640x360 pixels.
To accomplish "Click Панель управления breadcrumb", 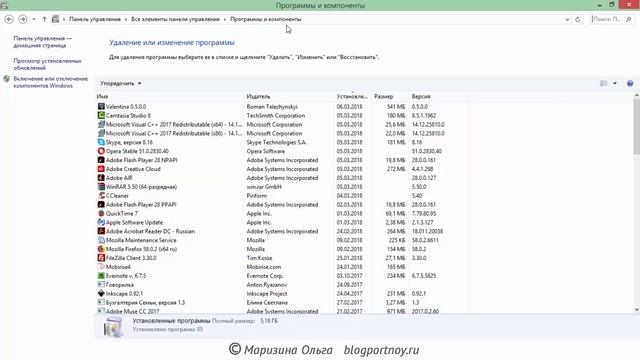I will click(95, 19).
